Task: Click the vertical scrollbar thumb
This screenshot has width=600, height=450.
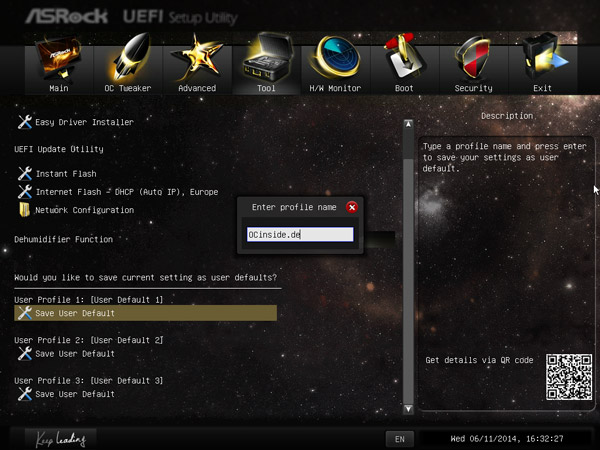Action: (408, 281)
